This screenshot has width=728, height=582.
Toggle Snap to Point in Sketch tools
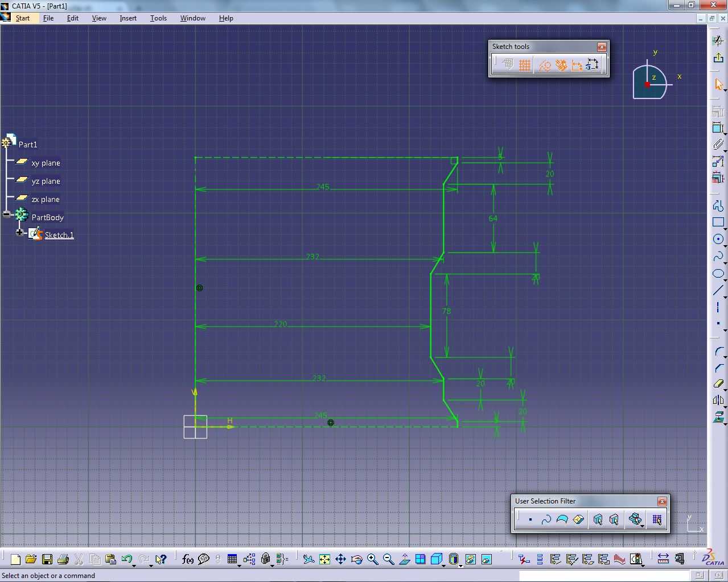(525, 65)
